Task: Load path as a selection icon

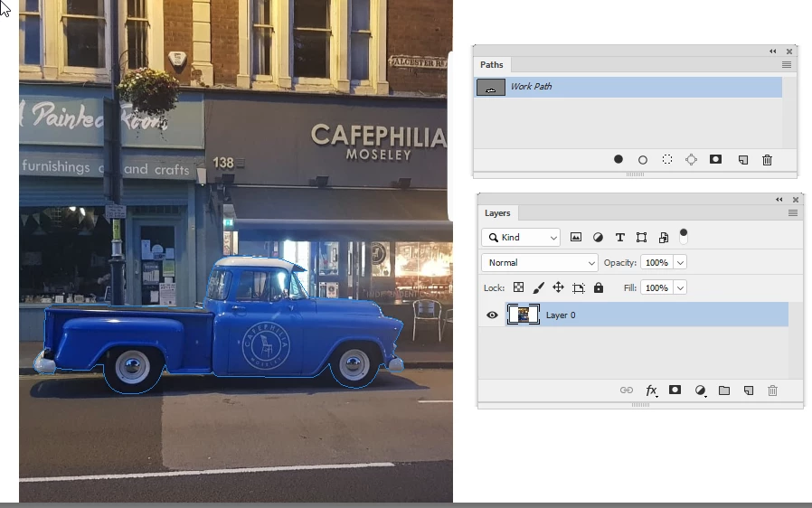Action: coord(667,159)
